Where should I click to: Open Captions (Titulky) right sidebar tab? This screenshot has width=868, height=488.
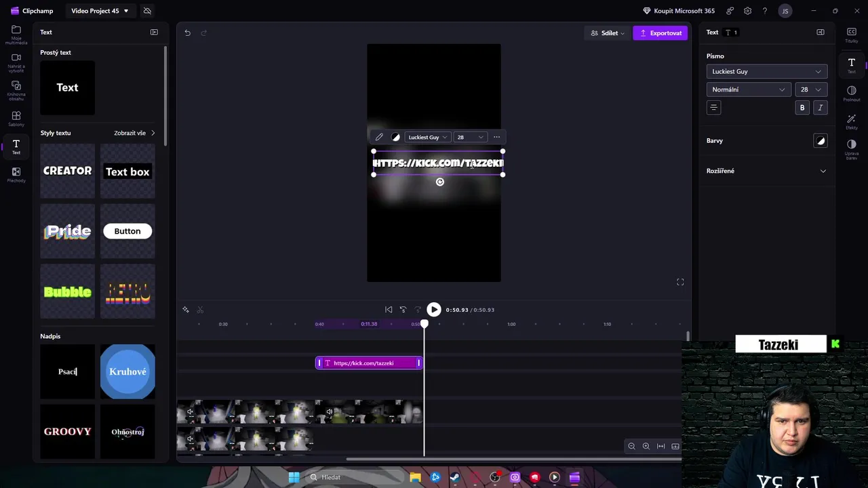852,35
